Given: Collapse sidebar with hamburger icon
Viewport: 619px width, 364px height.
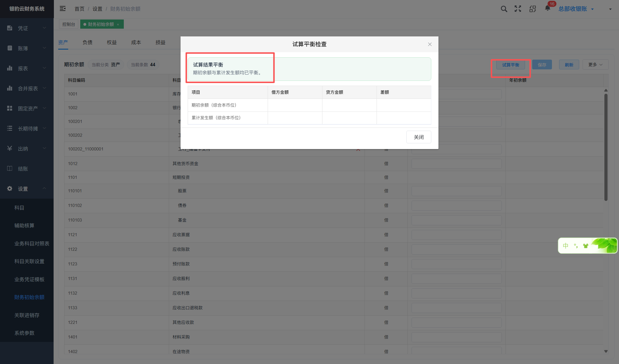Looking at the screenshot, I should click(62, 9).
